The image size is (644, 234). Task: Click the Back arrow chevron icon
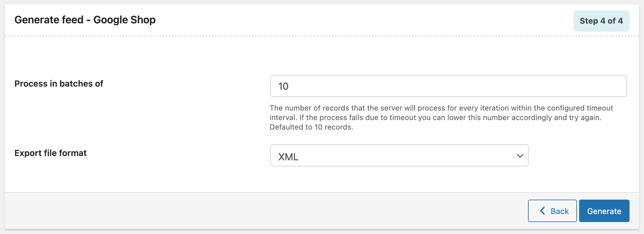point(543,211)
